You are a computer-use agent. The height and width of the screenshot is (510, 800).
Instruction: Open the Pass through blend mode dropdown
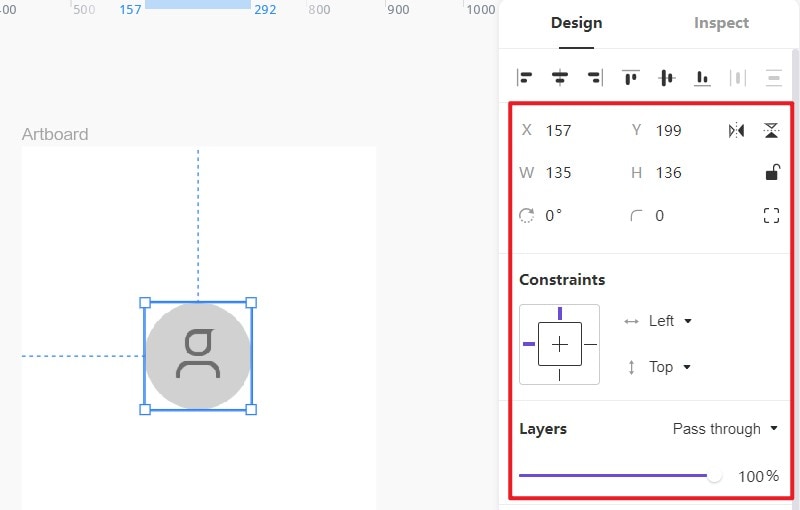tap(725, 428)
